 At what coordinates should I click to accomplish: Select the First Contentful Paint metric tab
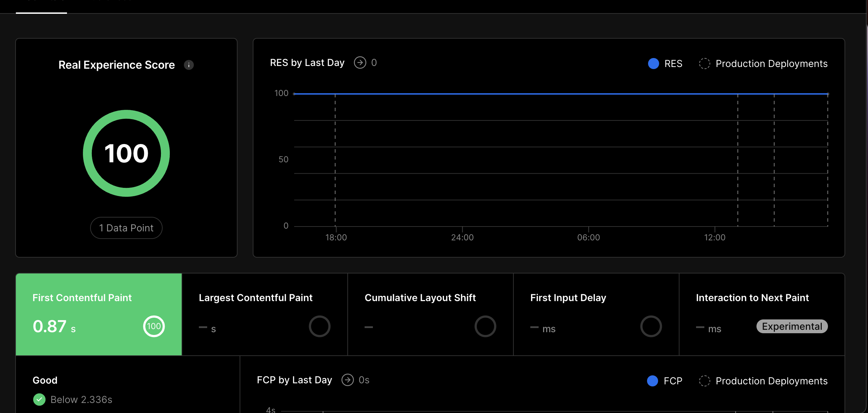tap(82, 298)
